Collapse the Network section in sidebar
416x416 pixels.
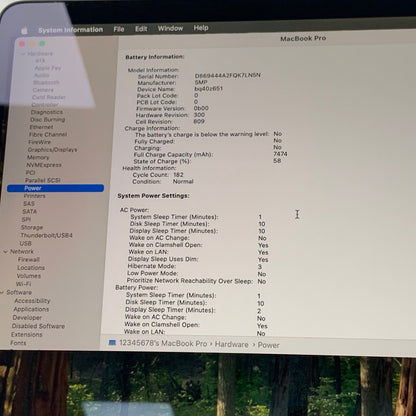click(x=5, y=252)
